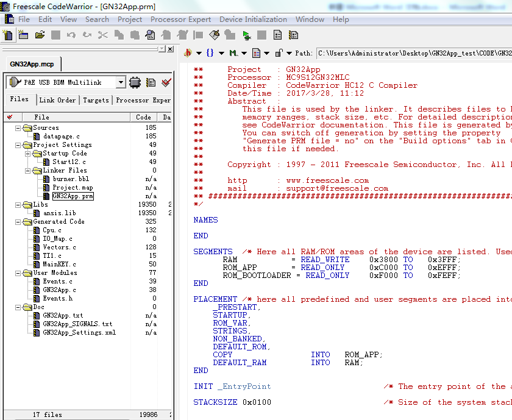Viewport: 512px width, 420px height.
Task: Click the Redo arrow icon
Action: (x=87, y=35)
